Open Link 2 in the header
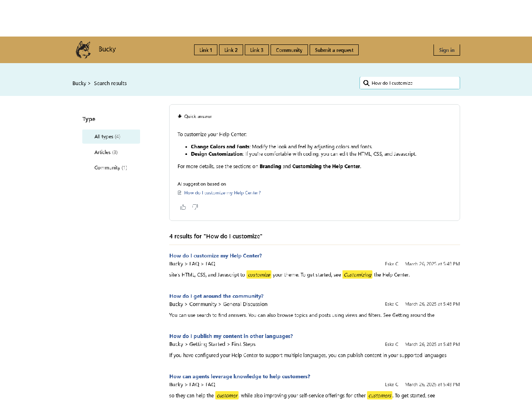Screen dimensions: 532x409 pyautogui.click(x=231, y=50)
